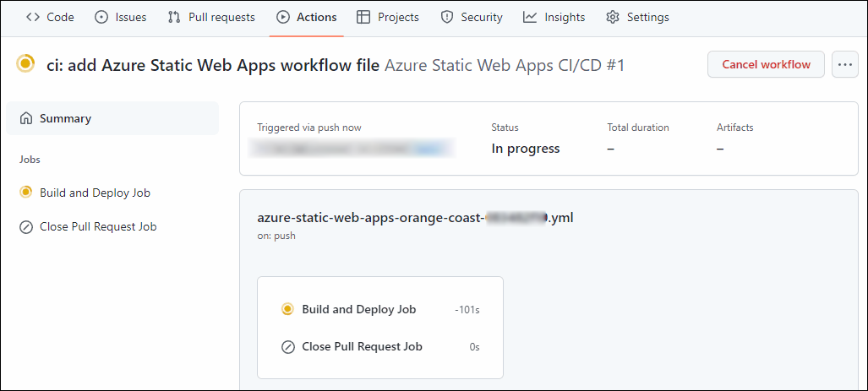Viewport: 868px width, 391px height.
Task: Click the Pull requests branch icon
Action: pyautogui.click(x=174, y=18)
